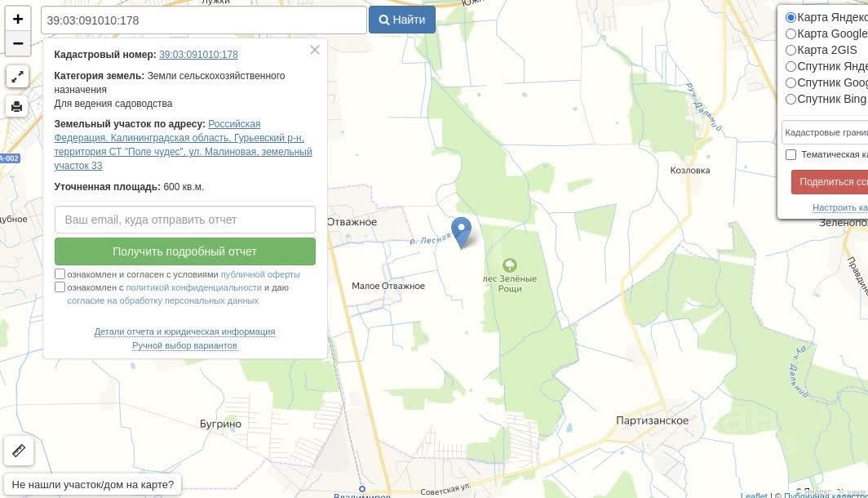Select Карта Google radio option
The height and width of the screenshot is (498, 868).
pyautogui.click(x=791, y=33)
